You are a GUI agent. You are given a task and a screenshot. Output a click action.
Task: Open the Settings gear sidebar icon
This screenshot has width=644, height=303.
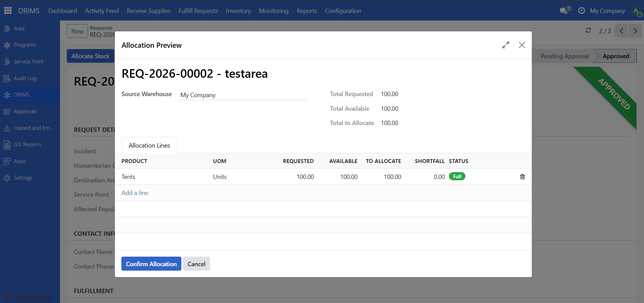7,178
